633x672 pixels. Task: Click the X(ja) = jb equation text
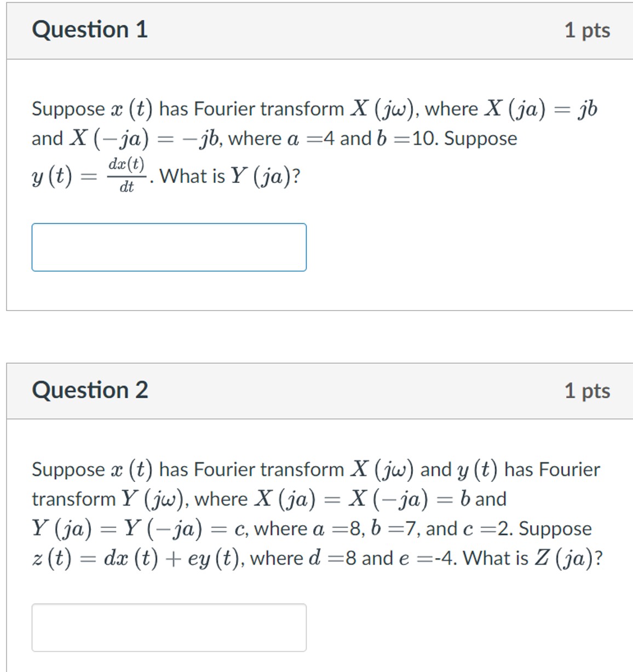[542, 108]
